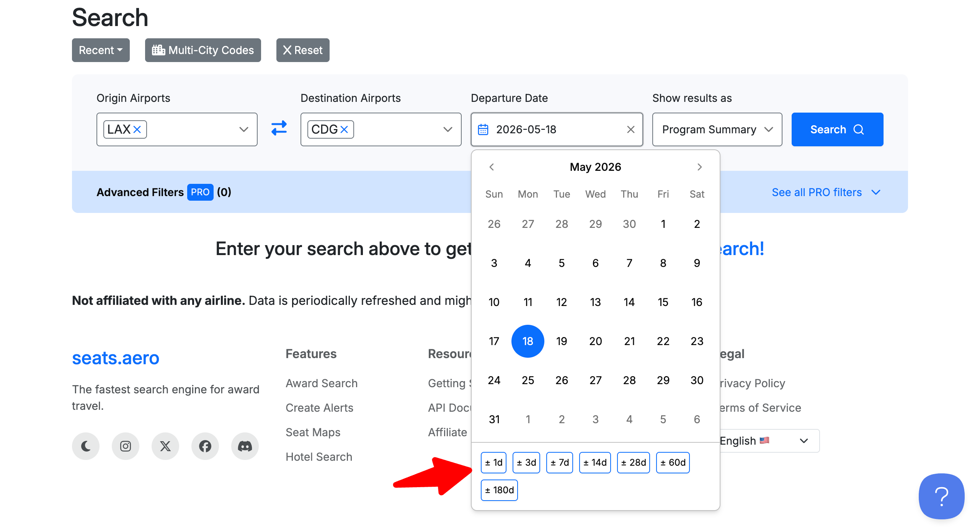Remove CDG from destination airports
Viewport: 980px width, 527px height.
(x=344, y=129)
